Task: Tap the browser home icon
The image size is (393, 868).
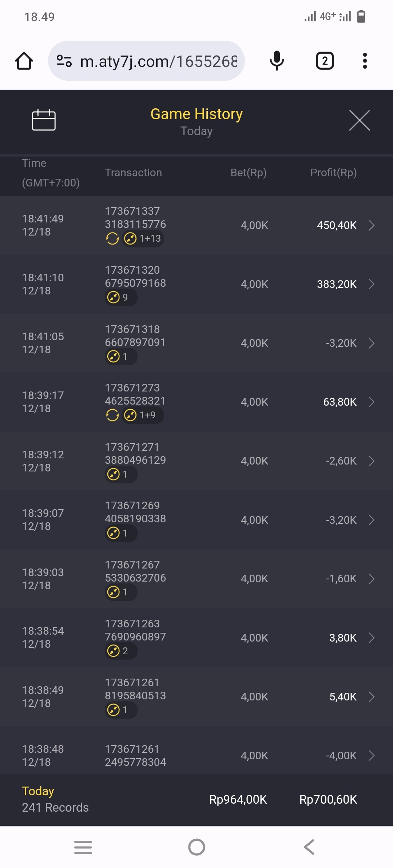Action: (x=24, y=61)
